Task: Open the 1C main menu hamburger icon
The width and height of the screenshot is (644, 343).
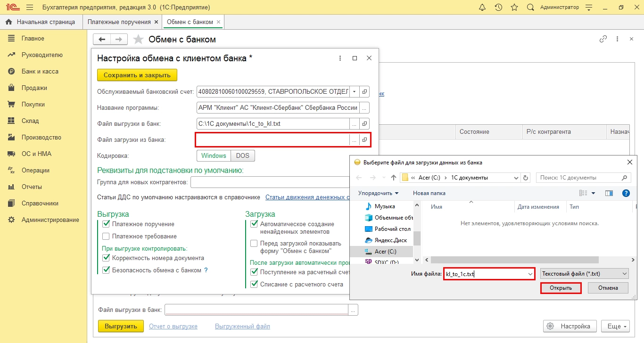Action: 30,8
